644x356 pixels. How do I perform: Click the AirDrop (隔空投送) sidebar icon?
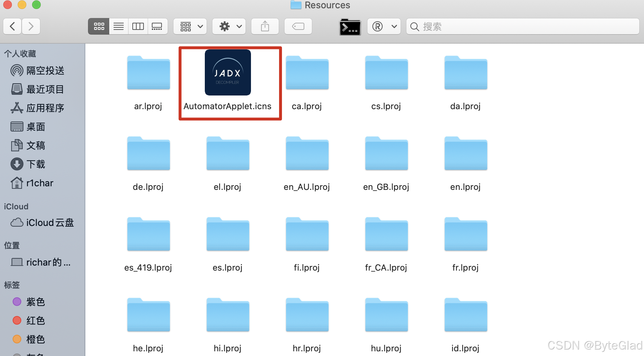point(17,71)
